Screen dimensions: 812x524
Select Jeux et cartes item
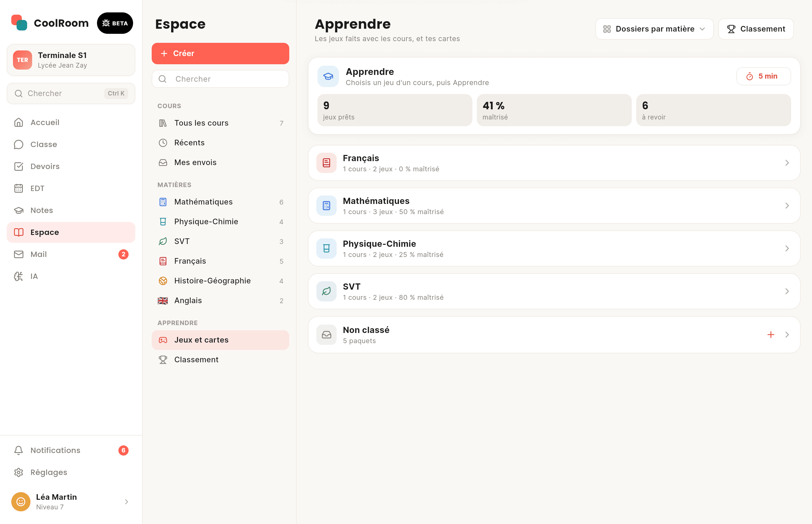point(220,340)
